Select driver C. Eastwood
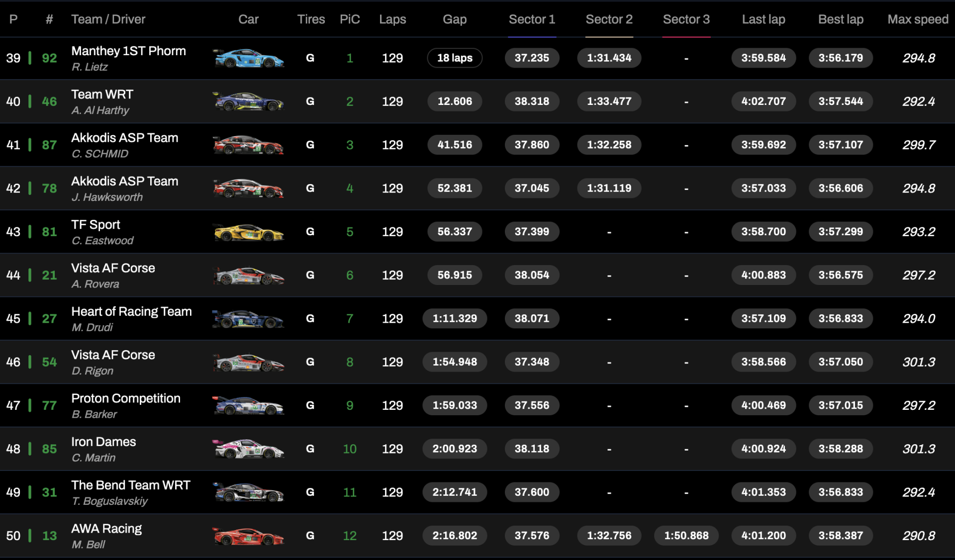955x560 pixels. (102, 240)
